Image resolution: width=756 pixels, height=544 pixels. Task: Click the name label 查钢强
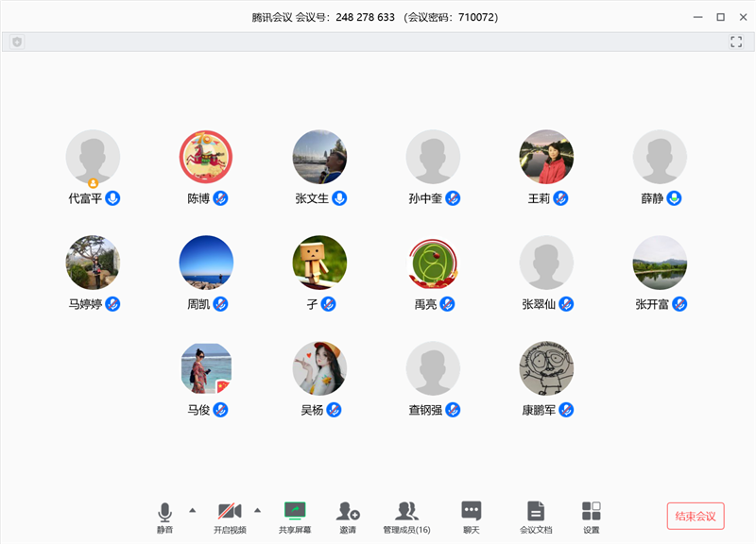pyautogui.click(x=425, y=411)
